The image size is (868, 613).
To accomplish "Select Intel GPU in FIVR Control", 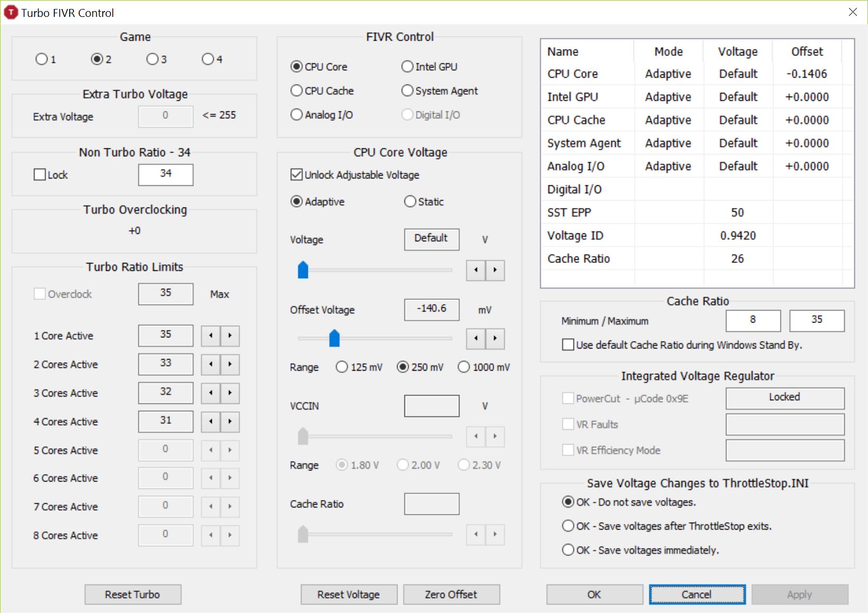I will [x=429, y=67].
